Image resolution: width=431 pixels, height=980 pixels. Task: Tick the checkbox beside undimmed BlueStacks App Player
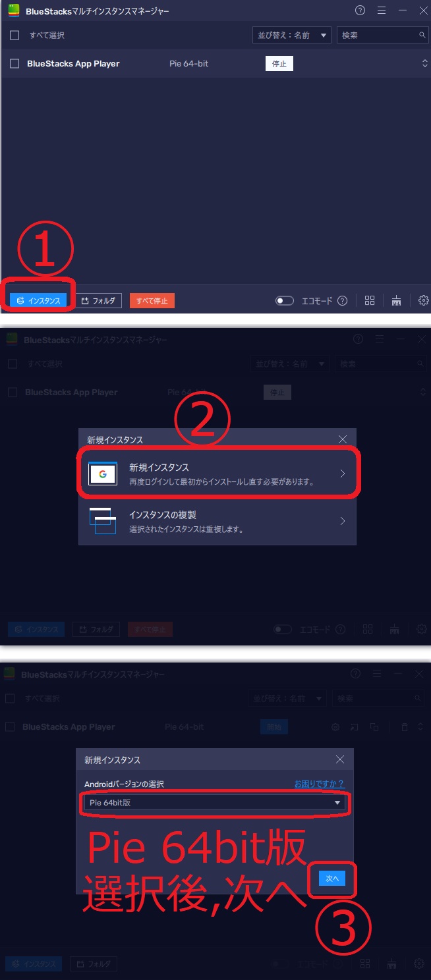pyautogui.click(x=14, y=64)
